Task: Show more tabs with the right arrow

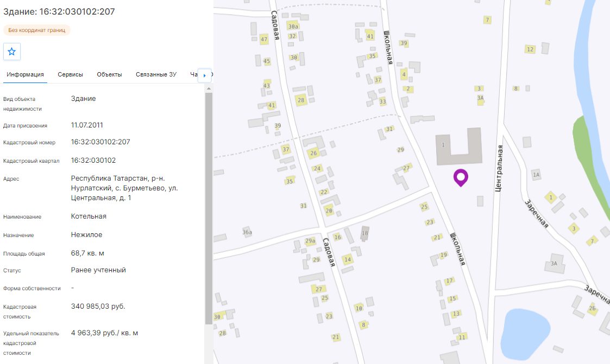Action: coord(205,75)
